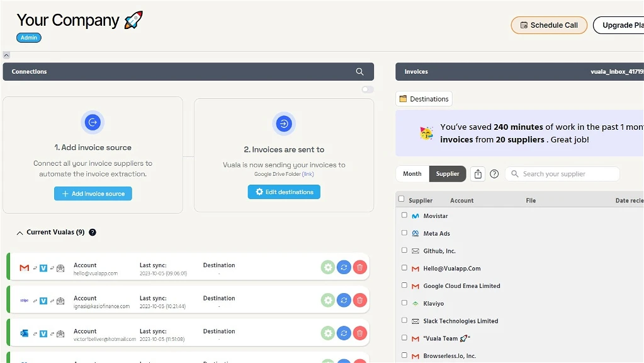
Task: Check the Hello@Vualapp.Com checkbox
Action: pyautogui.click(x=404, y=268)
